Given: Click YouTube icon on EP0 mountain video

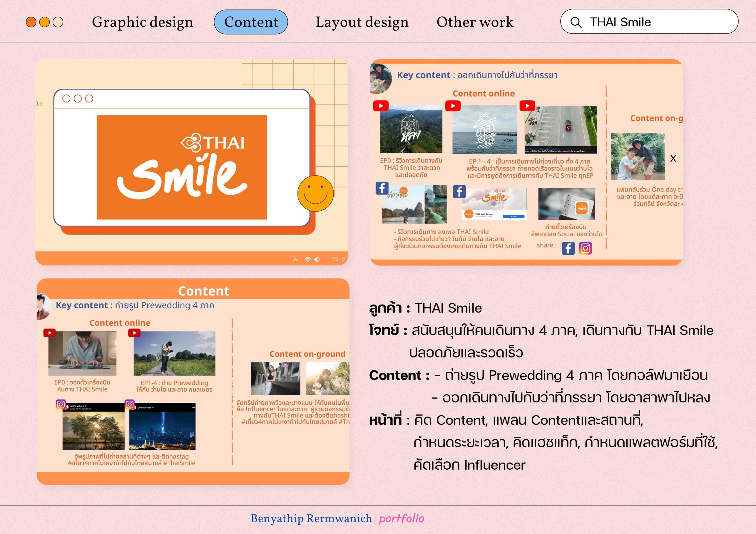Looking at the screenshot, I should pyautogui.click(x=381, y=106).
